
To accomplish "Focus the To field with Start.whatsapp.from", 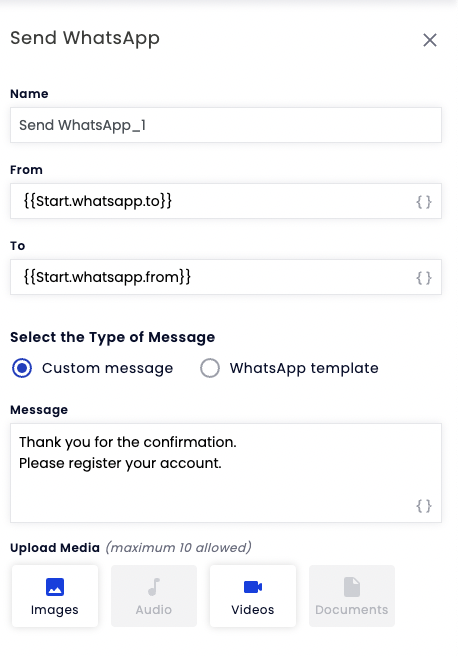I will point(226,277).
